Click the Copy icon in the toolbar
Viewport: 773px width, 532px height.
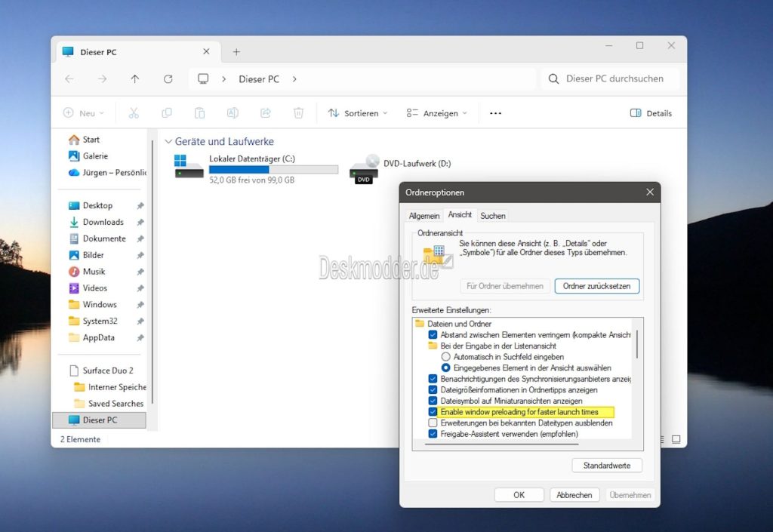(x=167, y=112)
